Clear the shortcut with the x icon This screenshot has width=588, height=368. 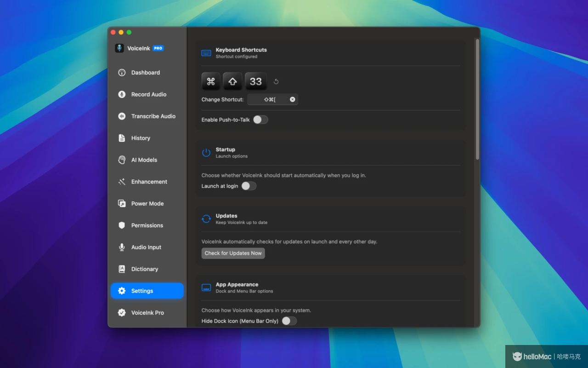pyautogui.click(x=293, y=99)
